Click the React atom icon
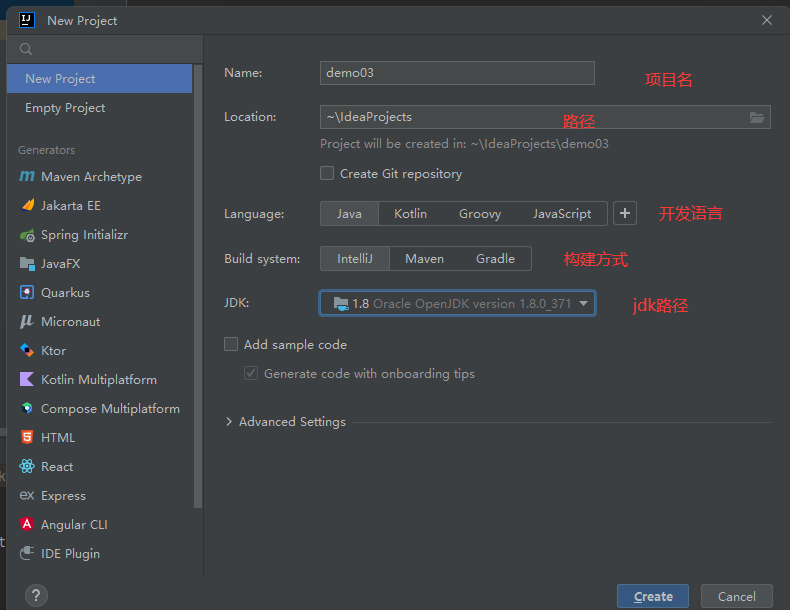790x610 pixels. click(27, 466)
